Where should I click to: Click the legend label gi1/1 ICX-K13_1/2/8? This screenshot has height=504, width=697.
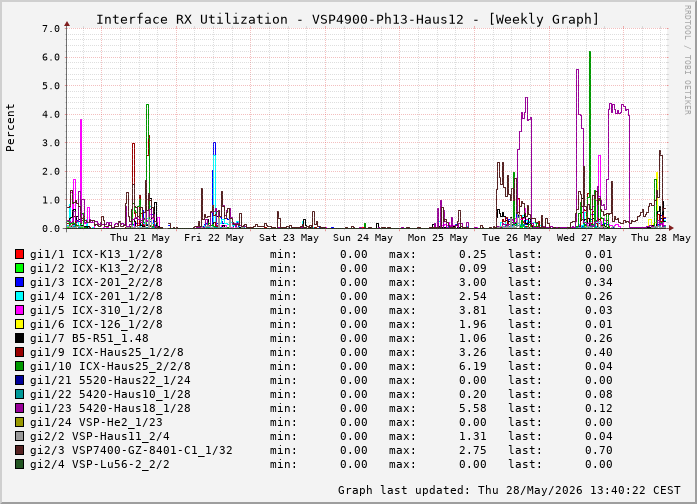click(96, 254)
